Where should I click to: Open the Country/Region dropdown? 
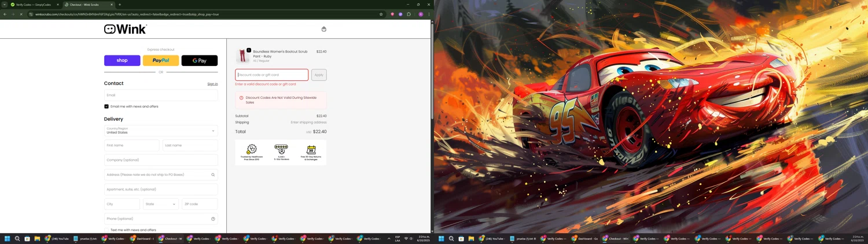click(161, 131)
